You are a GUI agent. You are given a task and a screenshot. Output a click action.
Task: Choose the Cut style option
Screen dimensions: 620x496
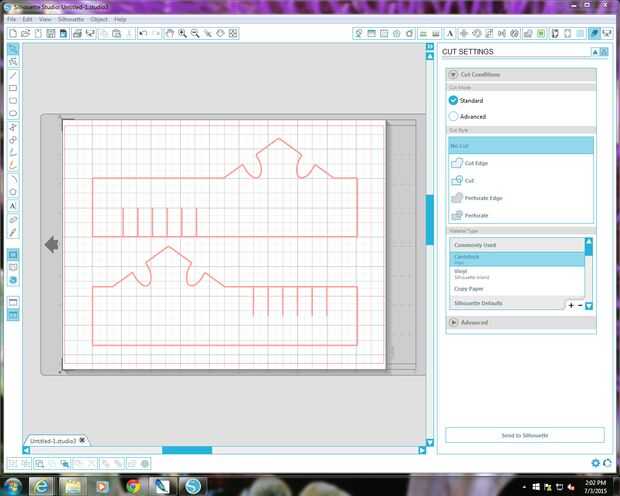click(521, 180)
